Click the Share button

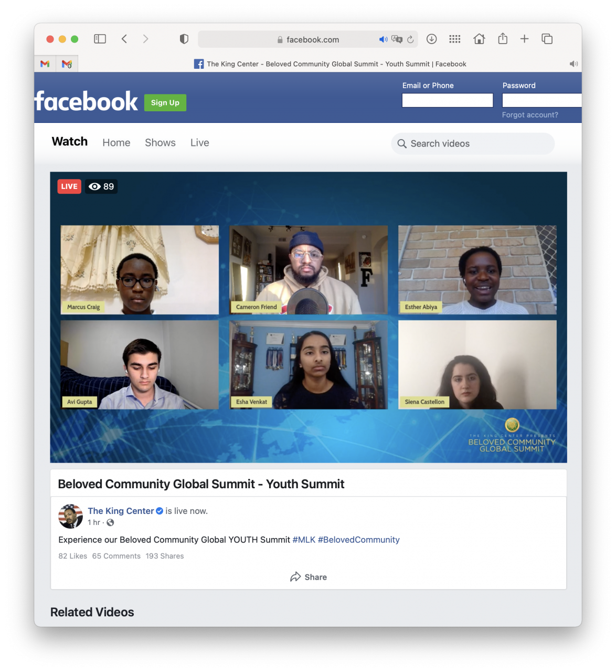coord(309,577)
